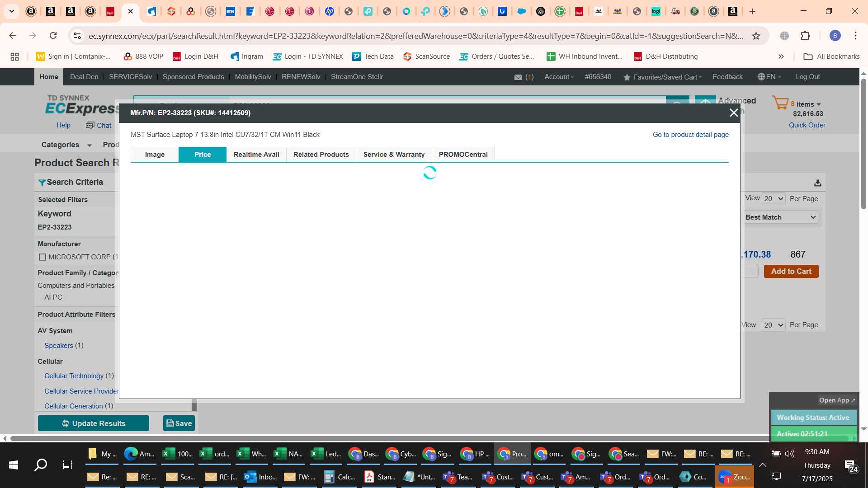Screen dimensions: 868x488
Task: Open the bottom Per Page count dropdown
Action: coord(774,325)
